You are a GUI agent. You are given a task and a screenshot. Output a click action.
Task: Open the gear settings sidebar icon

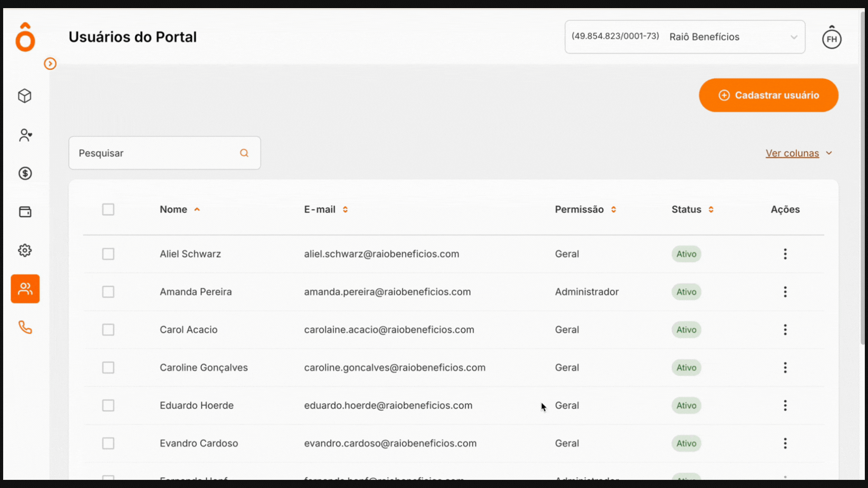click(25, 250)
